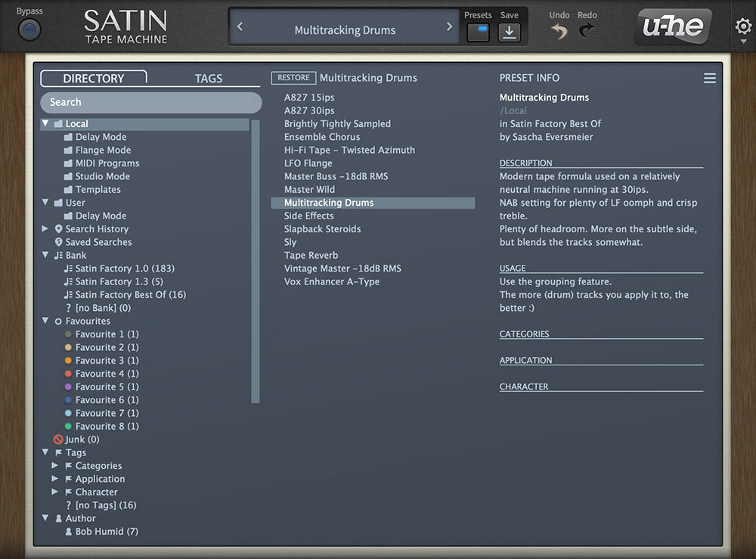
Task: Collapse the Local folder tree
Action: coord(45,123)
